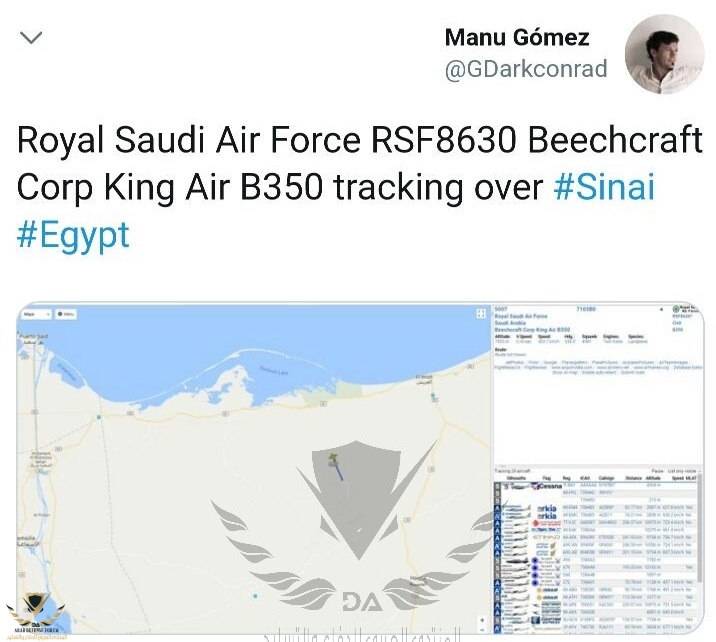Open the map Menu button
Viewport: 716px width, 642px height.
[x=69, y=314]
